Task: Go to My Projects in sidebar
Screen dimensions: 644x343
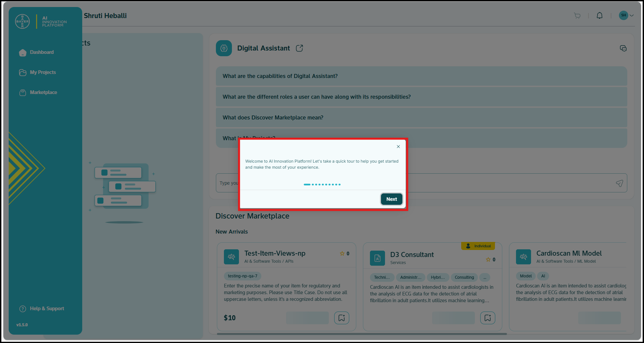Action: coord(43,72)
